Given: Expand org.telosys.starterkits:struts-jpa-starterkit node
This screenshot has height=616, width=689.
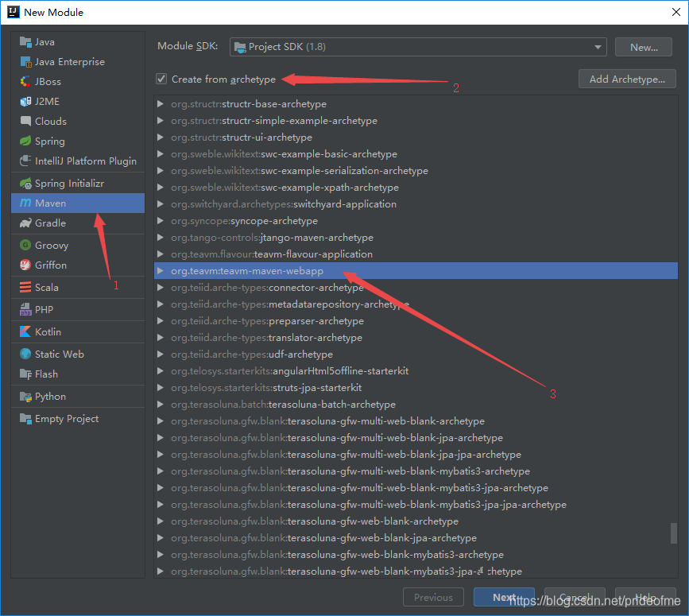Looking at the screenshot, I should pos(161,388).
